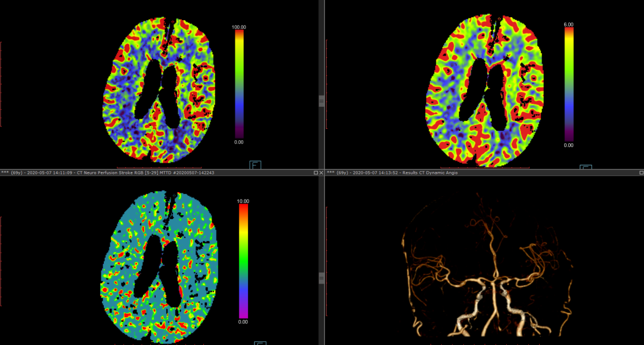
Task: Click the 10.00 scale maximum label
Action: (x=243, y=201)
